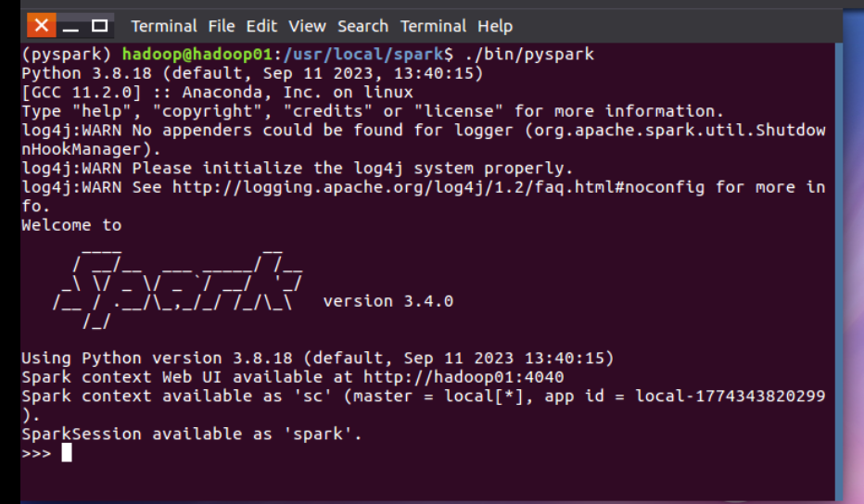Open the File menu
The image size is (864, 504).
click(222, 26)
